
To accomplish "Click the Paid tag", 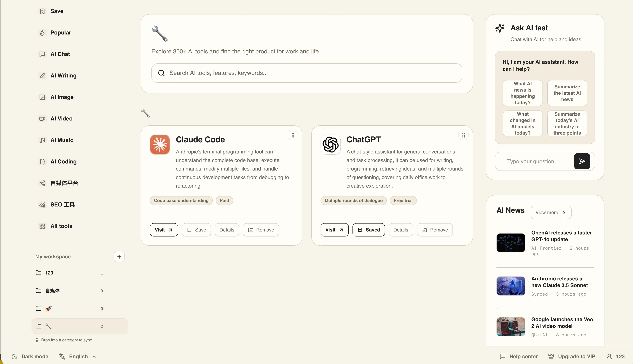I will tap(224, 201).
